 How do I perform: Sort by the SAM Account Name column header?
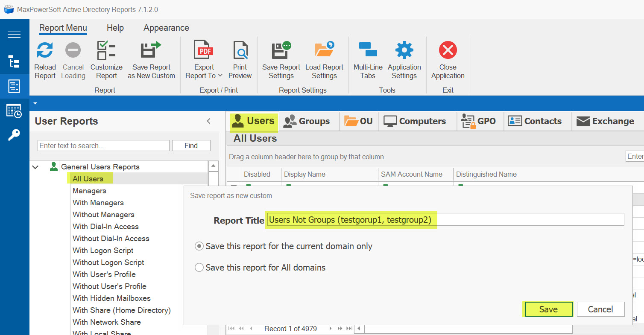tap(416, 174)
